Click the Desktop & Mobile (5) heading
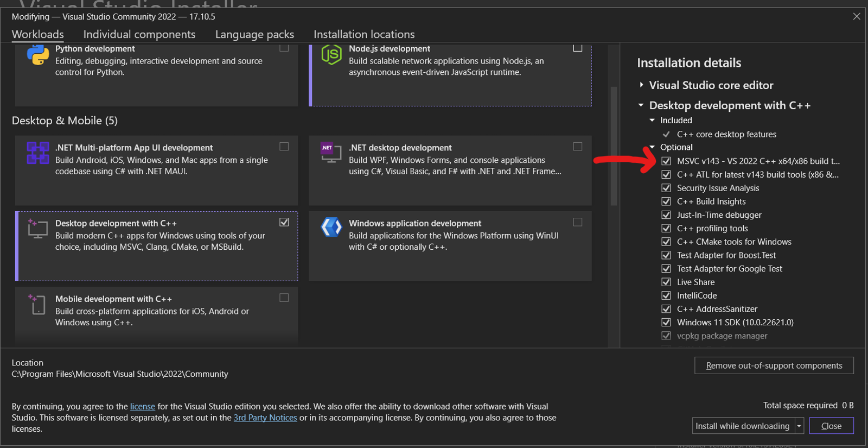The width and height of the screenshot is (868, 448). pyautogui.click(x=65, y=121)
